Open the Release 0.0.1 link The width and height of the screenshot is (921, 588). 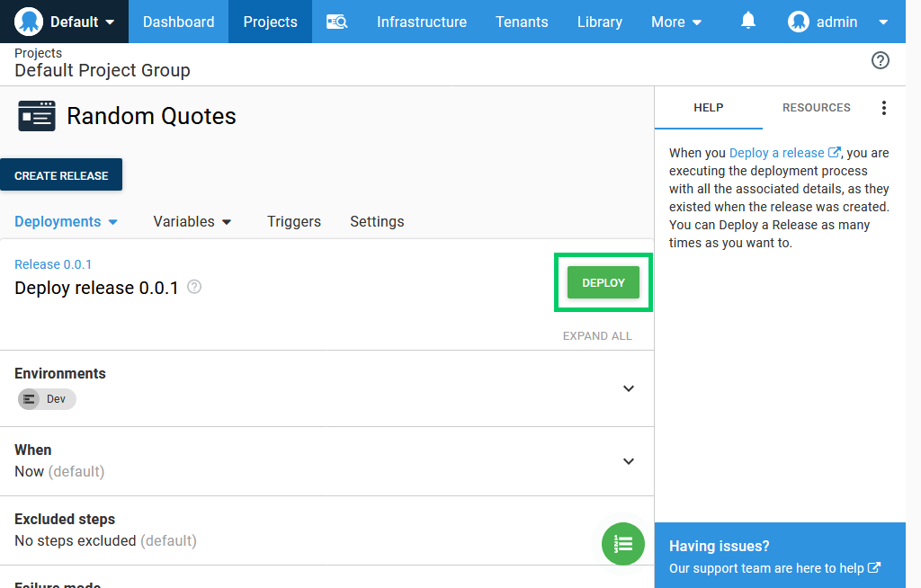tap(53, 264)
